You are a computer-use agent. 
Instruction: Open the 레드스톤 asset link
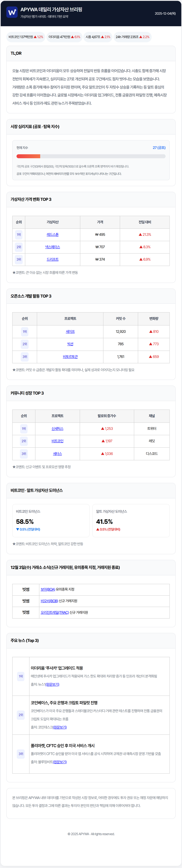coord(53,235)
